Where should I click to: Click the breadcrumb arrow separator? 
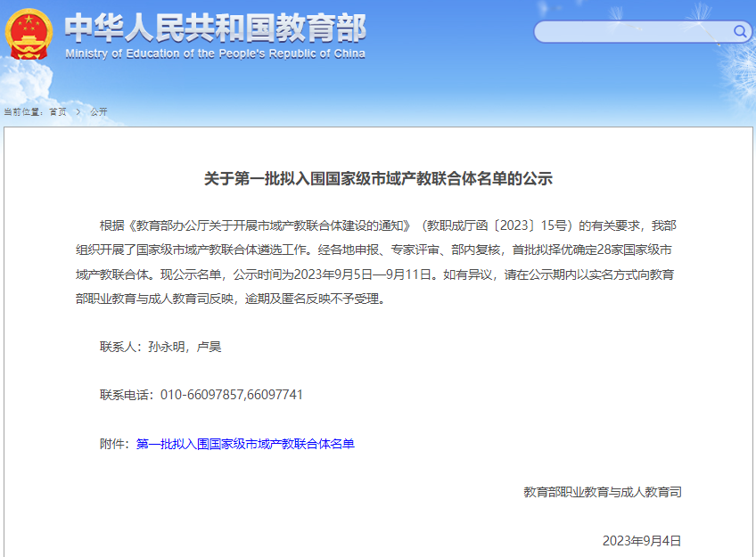(78, 111)
